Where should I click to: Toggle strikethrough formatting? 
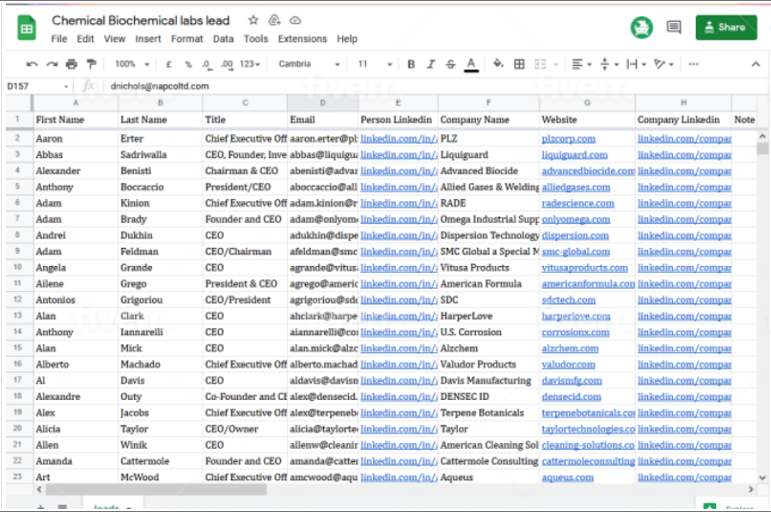(x=450, y=64)
